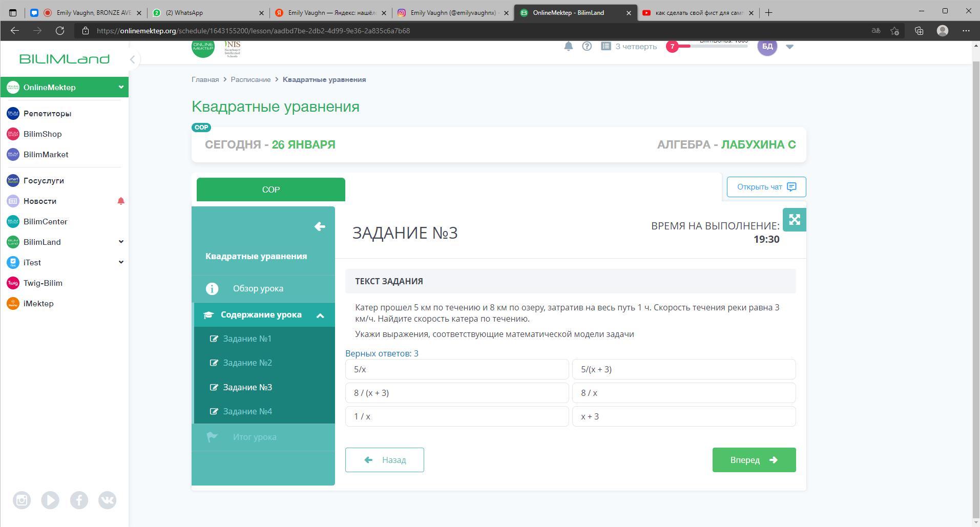Click the Назад button
Image resolution: width=980 pixels, height=527 pixels.
pyautogui.click(x=384, y=460)
